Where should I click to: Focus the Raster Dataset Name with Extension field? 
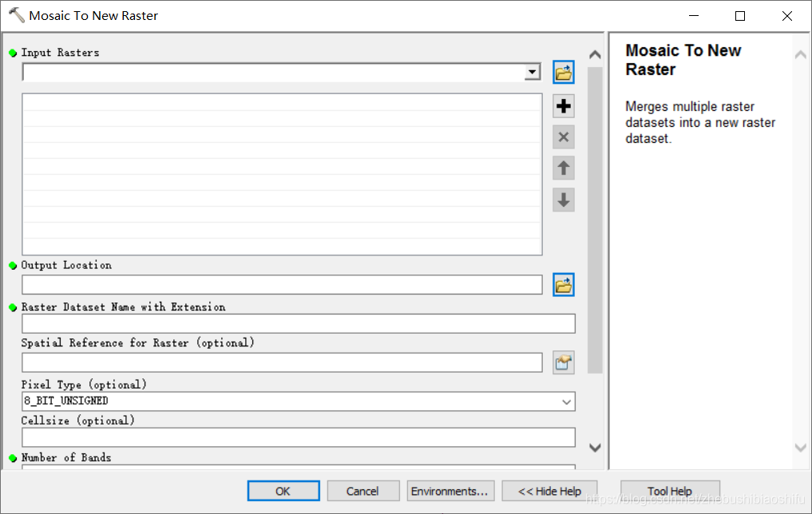[x=299, y=323]
